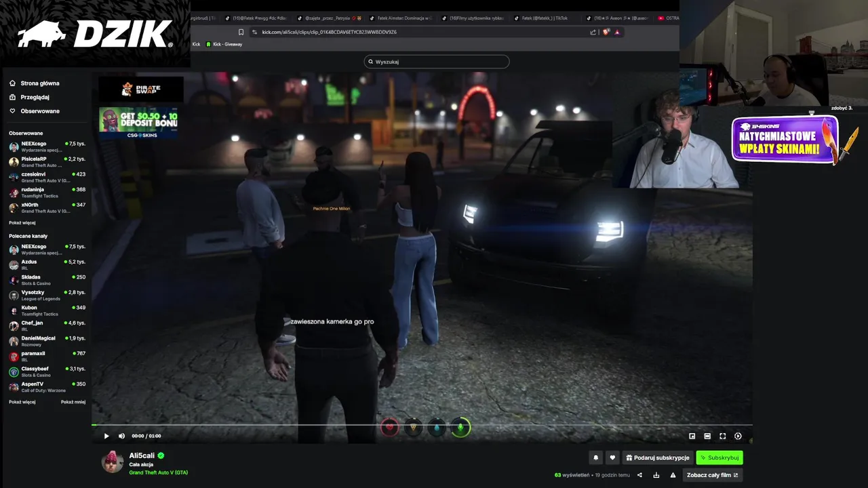Play the clip with the play button
The image size is (868, 488).
(106, 436)
